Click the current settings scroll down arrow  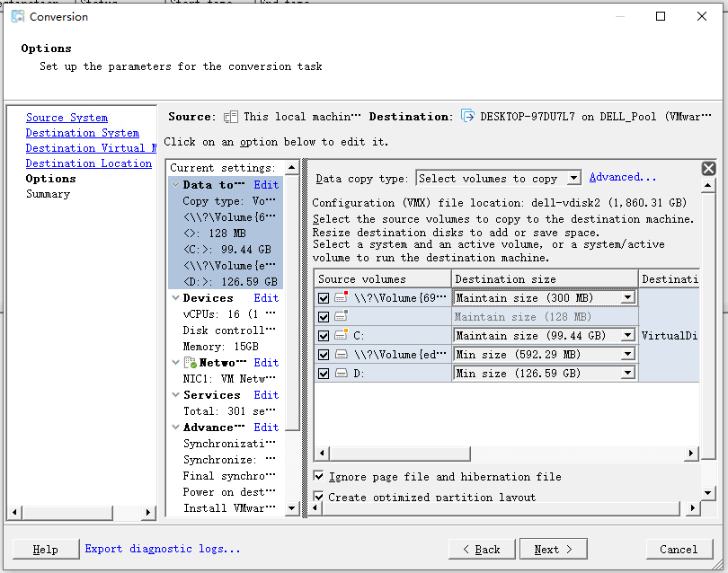click(x=291, y=508)
